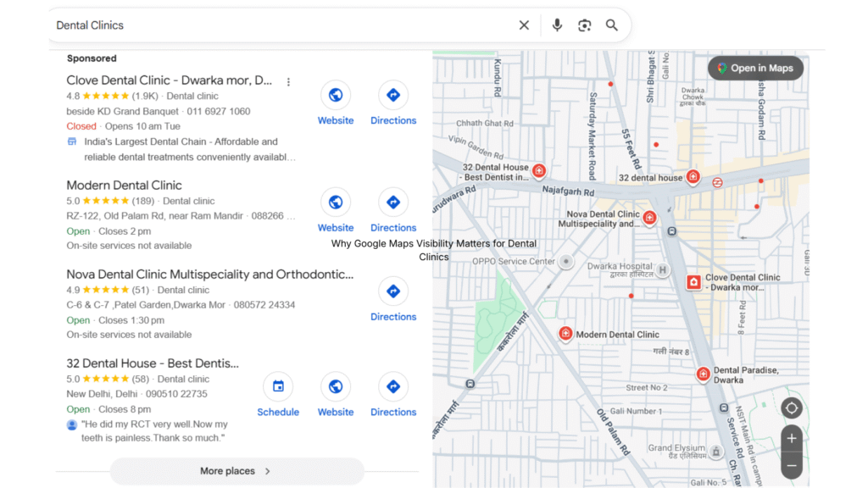Click the review quote about RCT
868x488 pixels.
click(x=154, y=431)
